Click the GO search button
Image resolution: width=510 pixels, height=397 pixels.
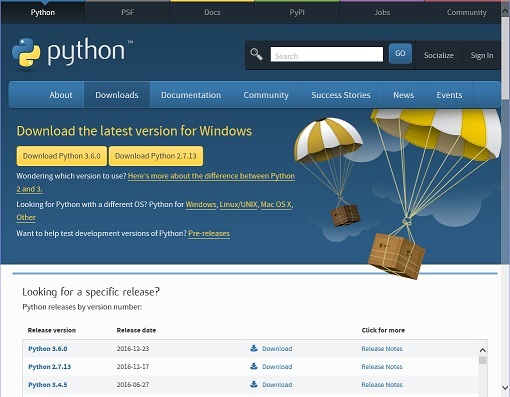coord(400,53)
